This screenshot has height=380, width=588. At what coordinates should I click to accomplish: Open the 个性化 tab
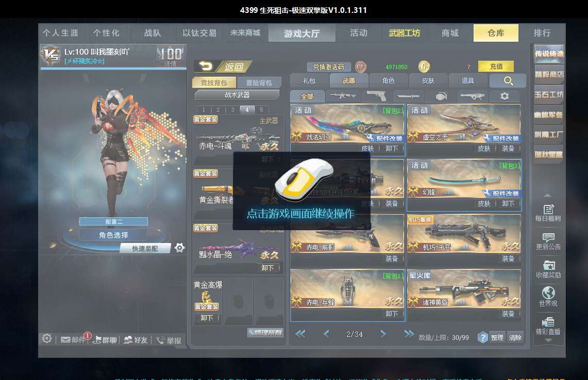click(107, 33)
